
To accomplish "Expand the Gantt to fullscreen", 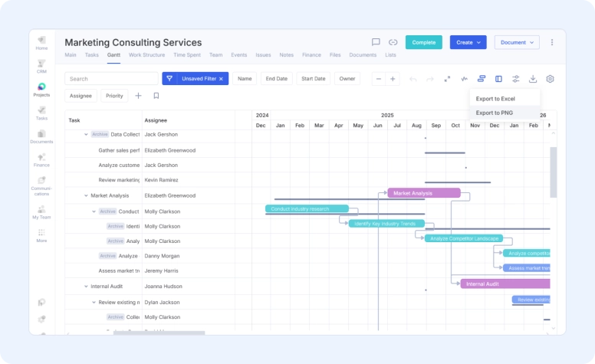I will [x=447, y=79].
